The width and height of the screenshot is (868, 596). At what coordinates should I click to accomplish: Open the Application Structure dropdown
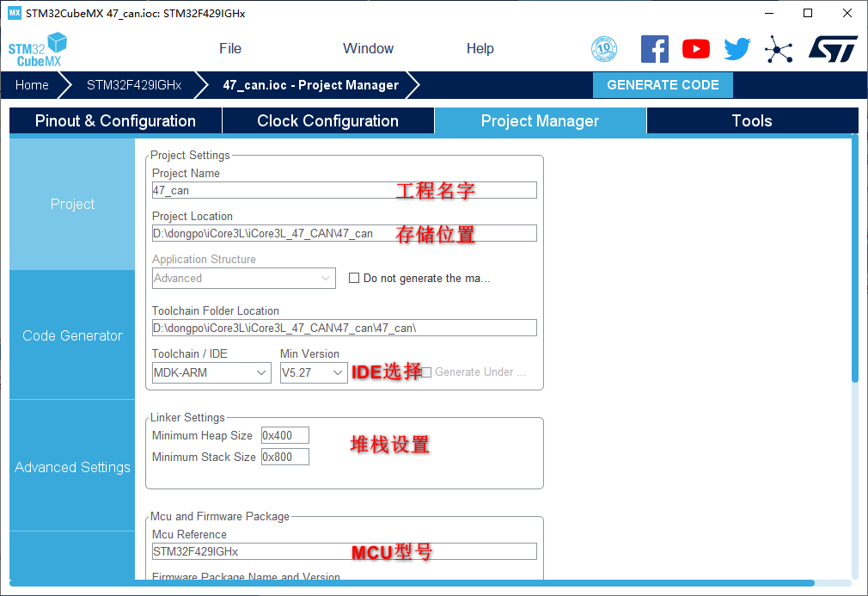pos(244,278)
